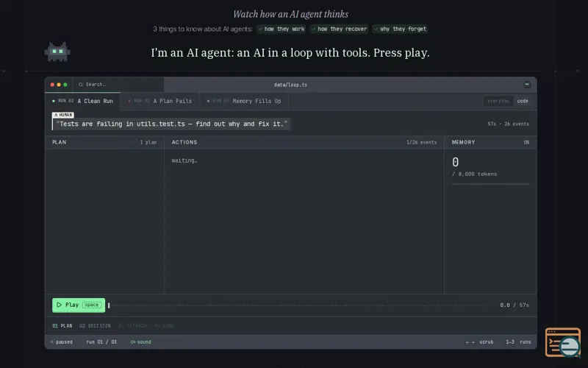Click the '0.0 / 57s' time readout

pyautogui.click(x=514, y=305)
